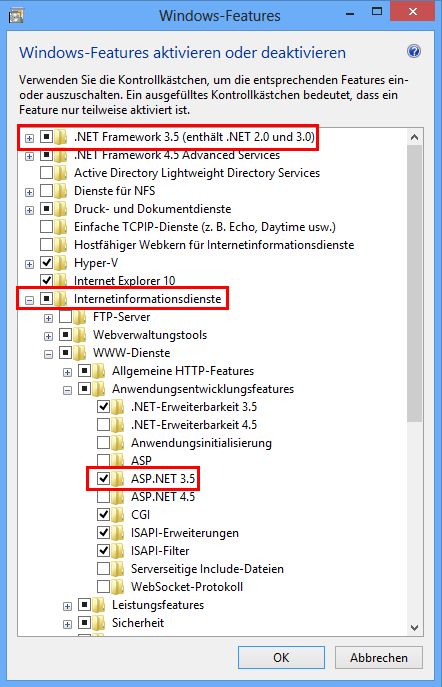This screenshot has height=687, width=442.
Task: Expand .NET Framework 4.5 Advanced Services
Action: (x=29, y=156)
